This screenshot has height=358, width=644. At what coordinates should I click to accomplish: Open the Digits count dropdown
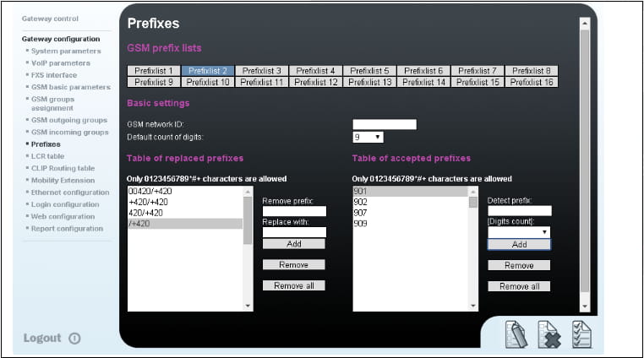tap(519, 232)
